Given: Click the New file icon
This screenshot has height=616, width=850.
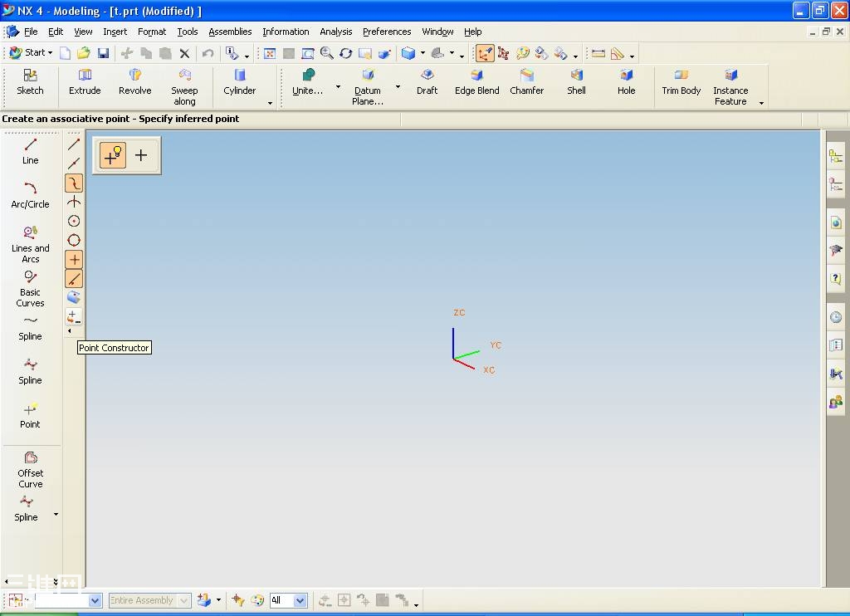Looking at the screenshot, I should tap(65, 53).
